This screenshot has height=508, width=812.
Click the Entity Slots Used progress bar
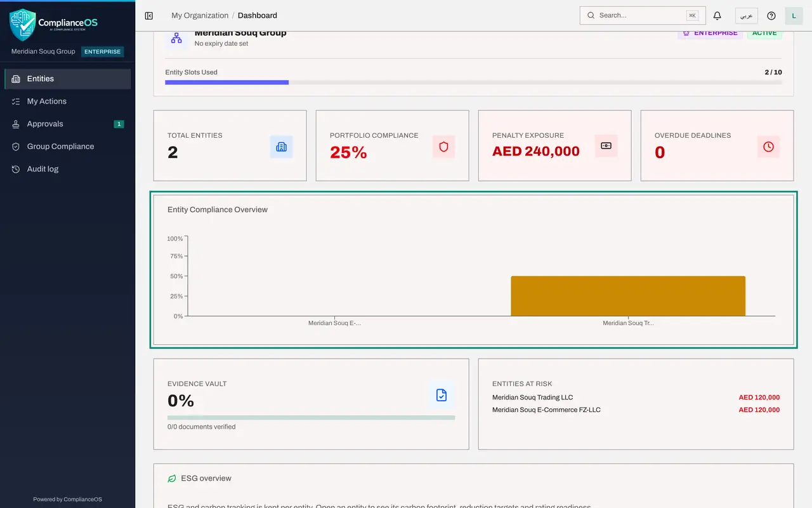point(473,83)
